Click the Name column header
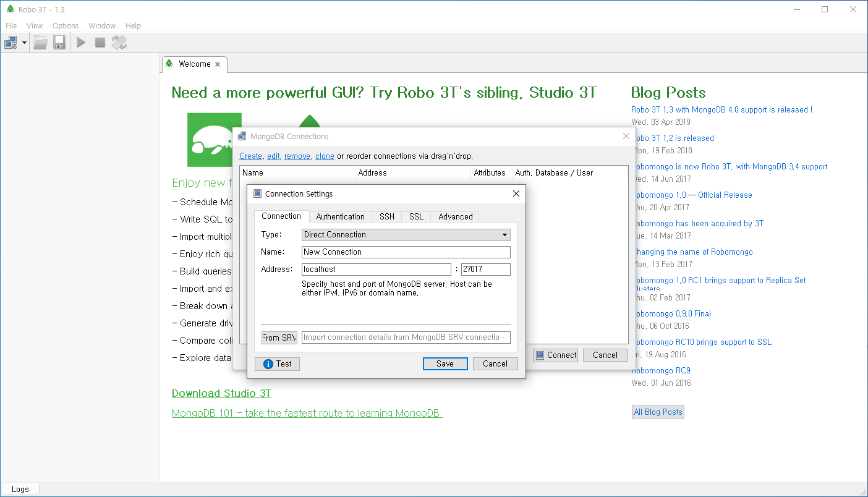The image size is (868, 497). click(297, 173)
